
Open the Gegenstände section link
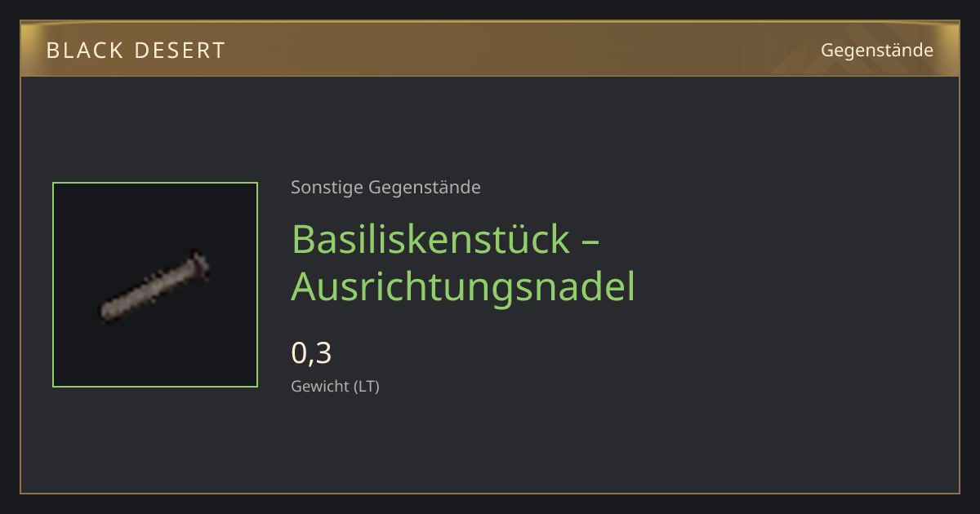point(876,51)
